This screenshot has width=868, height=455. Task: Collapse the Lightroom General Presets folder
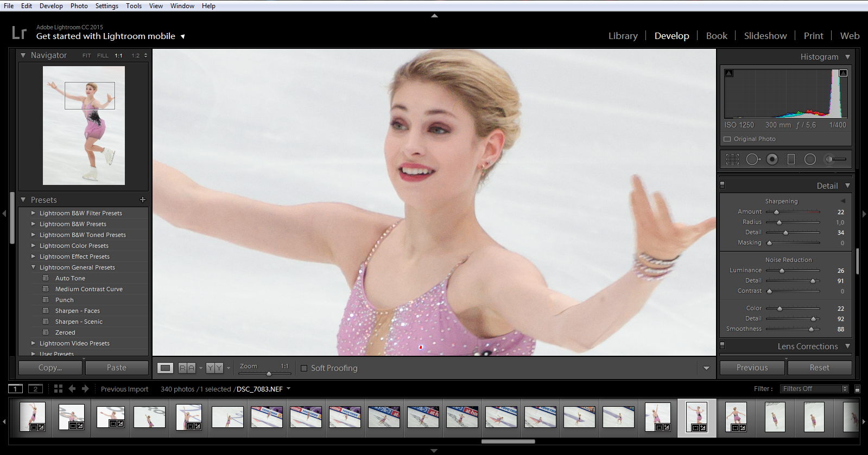pyautogui.click(x=34, y=267)
